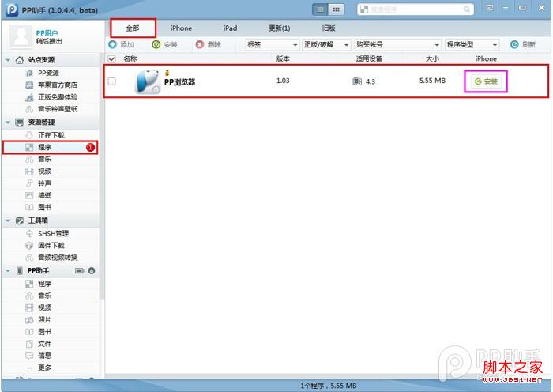Switch to the iPhone tab

[181, 28]
